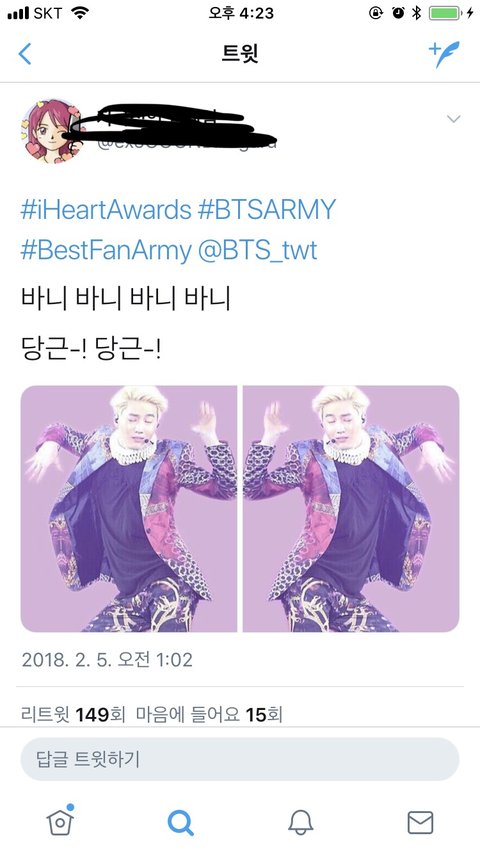Tap the battery icon in status bar
Screen dimensions: 480x854
click(x=447, y=13)
